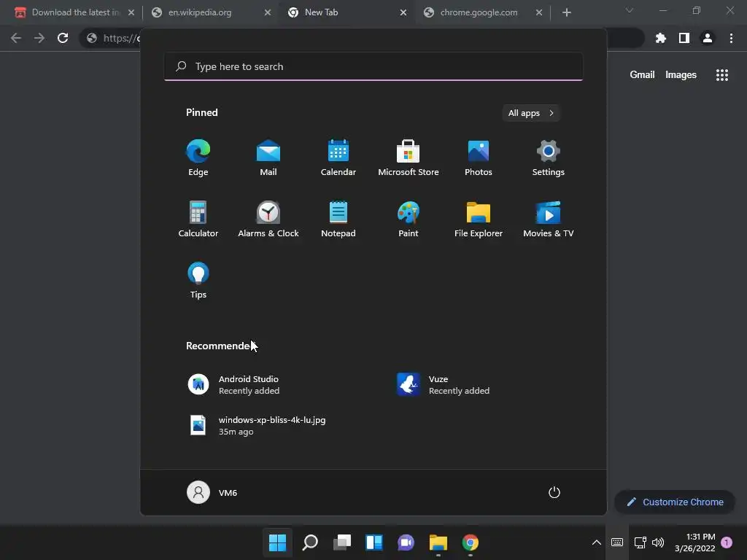The image size is (747, 560).
Task: Reload the current Chrome page
Action: click(63, 38)
